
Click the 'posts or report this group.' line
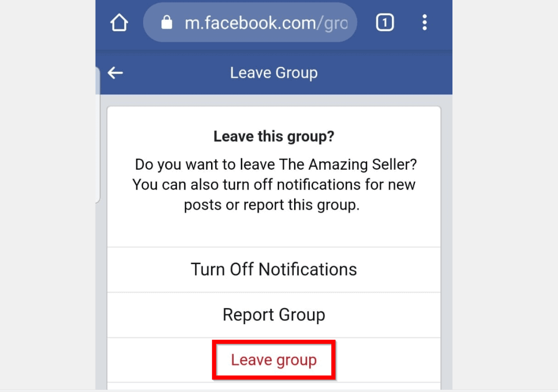pos(272,205)
